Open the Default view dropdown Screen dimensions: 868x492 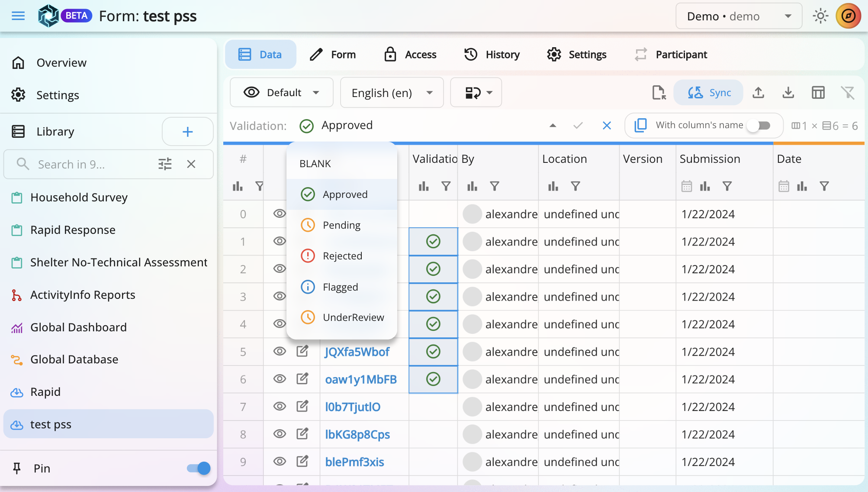pos(282,93)
